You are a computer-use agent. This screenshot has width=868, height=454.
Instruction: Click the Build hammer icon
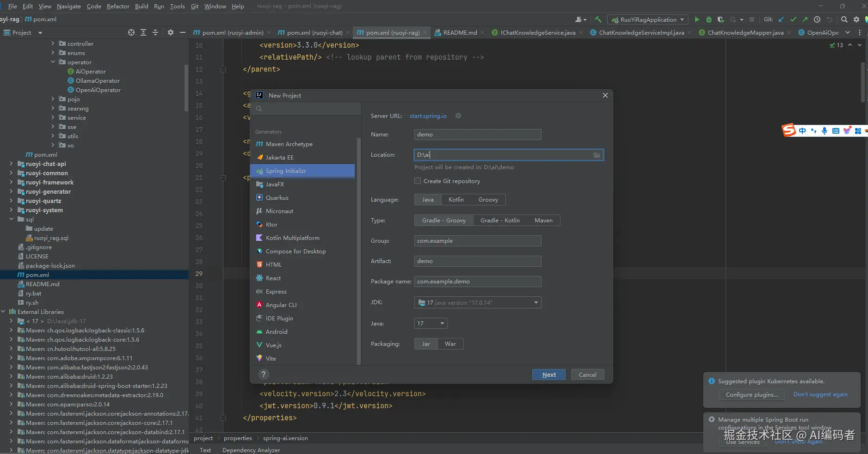(x=598, y=19)
